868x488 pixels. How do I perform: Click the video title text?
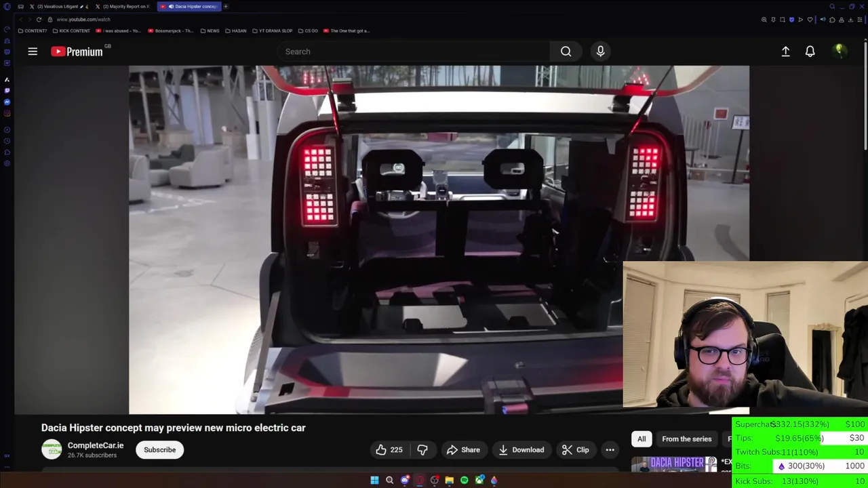click(x=173, y=428)
